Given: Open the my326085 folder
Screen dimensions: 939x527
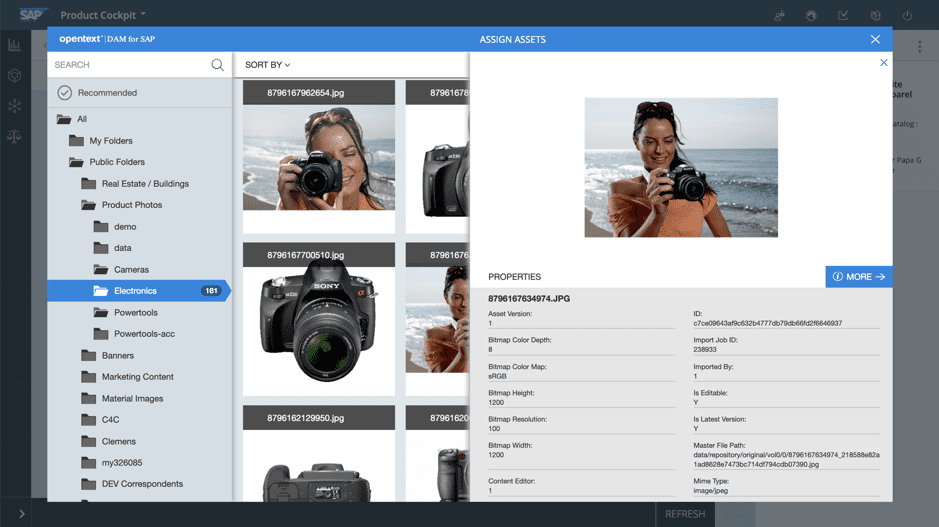Looking at the screenshot, I should [x=111, y=462].
